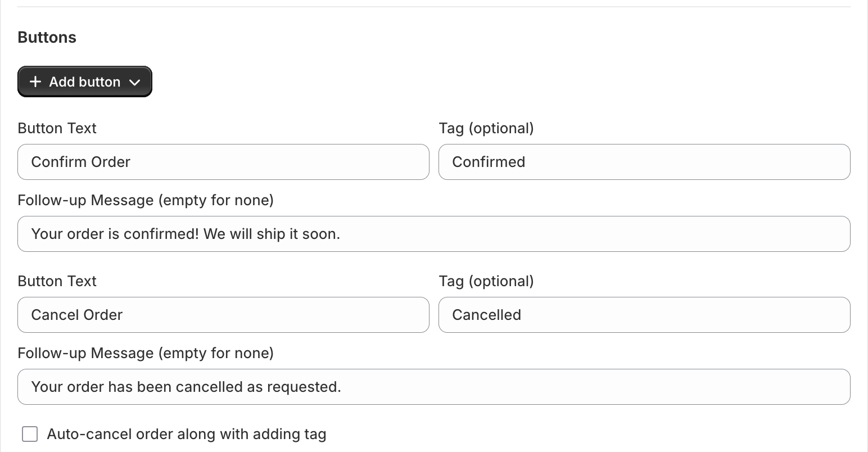The height and width of the screenshot is (452, 868).
Task: Open the Add button dropdown chevron
Action: click(x=134, y=82)
